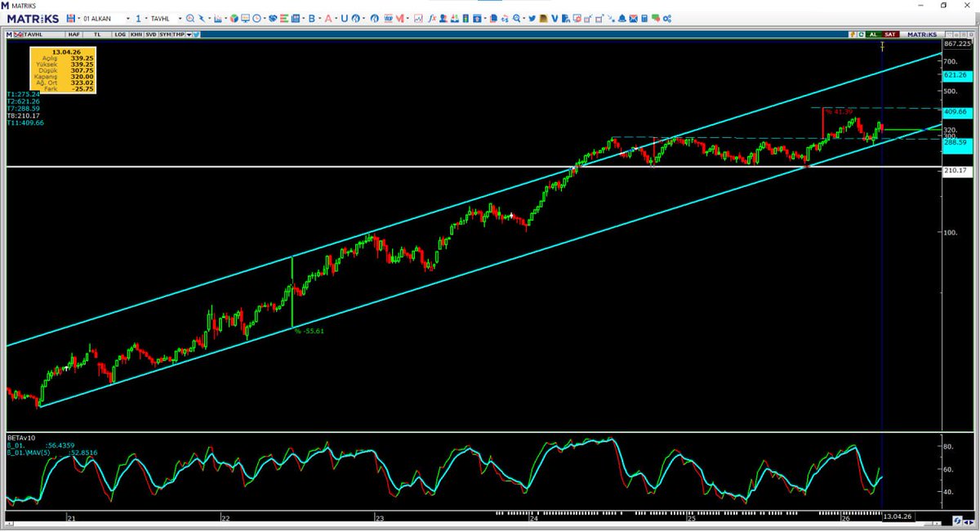Screen dimensions: 980x531
Task: Expand the arrow beside the save icon
Action: click(78, 18)
